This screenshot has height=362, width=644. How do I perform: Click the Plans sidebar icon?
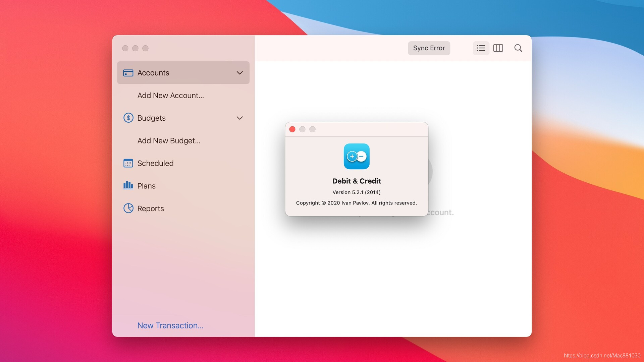point(128,186)
